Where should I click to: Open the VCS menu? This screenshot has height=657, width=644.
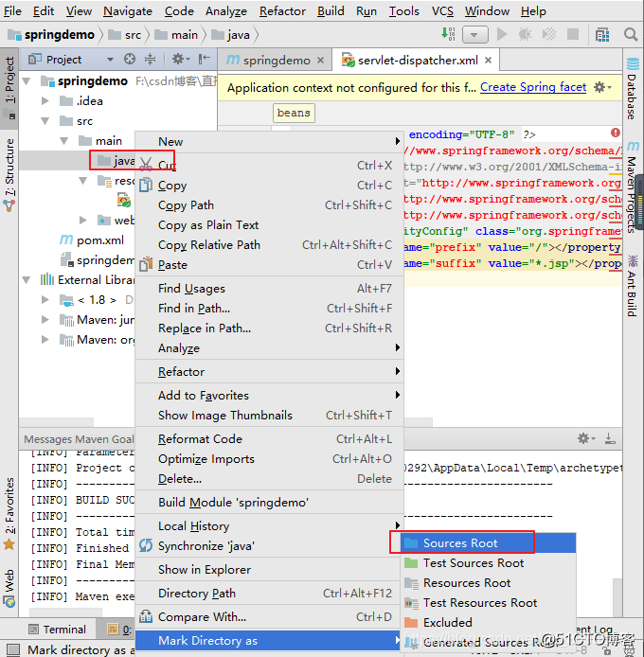tap(442, 11)
